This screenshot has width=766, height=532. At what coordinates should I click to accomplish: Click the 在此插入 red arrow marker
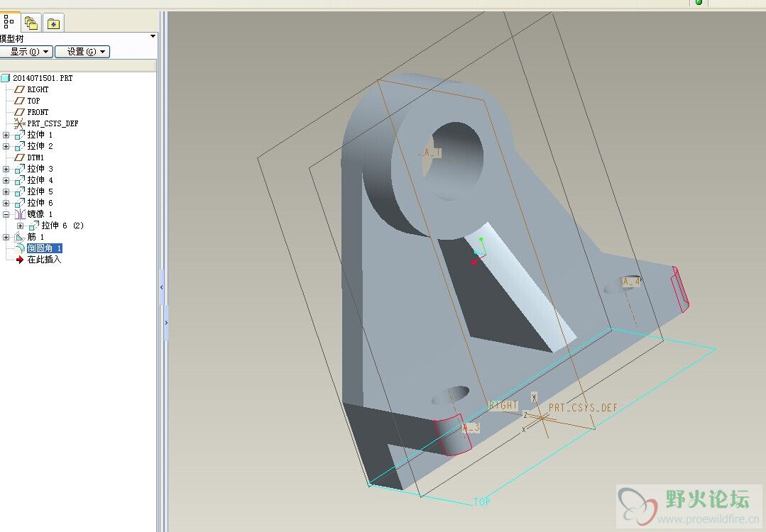click(x=20, y=260)
